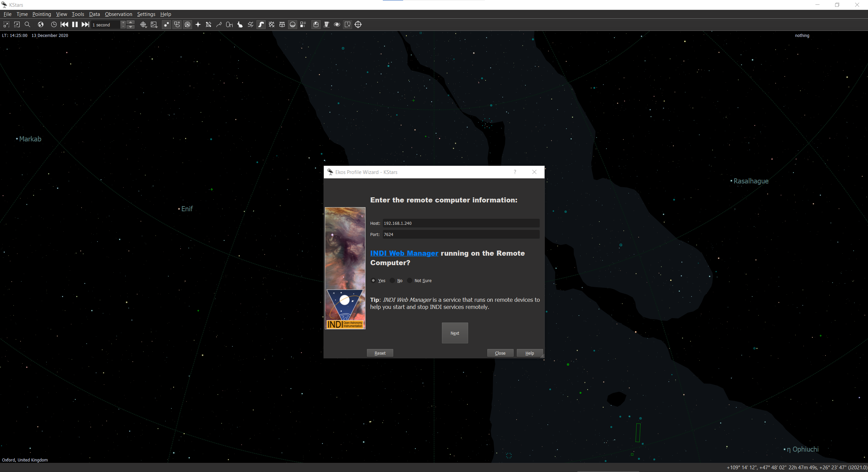The height and width of the screenshot is (472, 868).
Task: Select the No radio option
Action: click(x=392, y=280)
